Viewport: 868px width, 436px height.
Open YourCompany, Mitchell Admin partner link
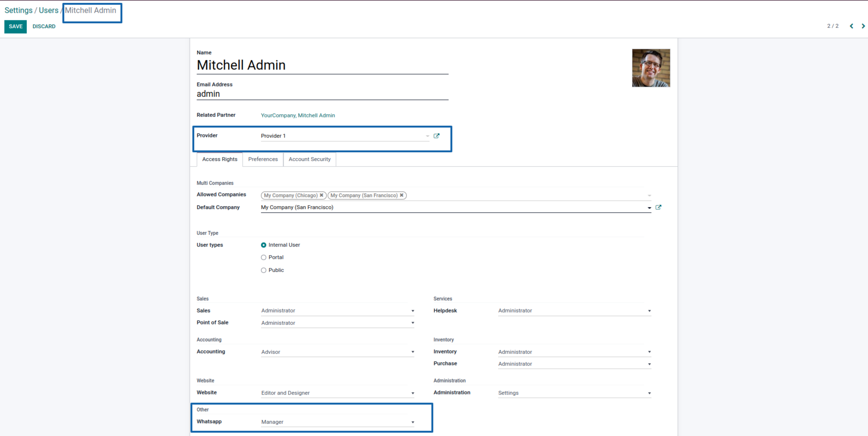point(298,115)
